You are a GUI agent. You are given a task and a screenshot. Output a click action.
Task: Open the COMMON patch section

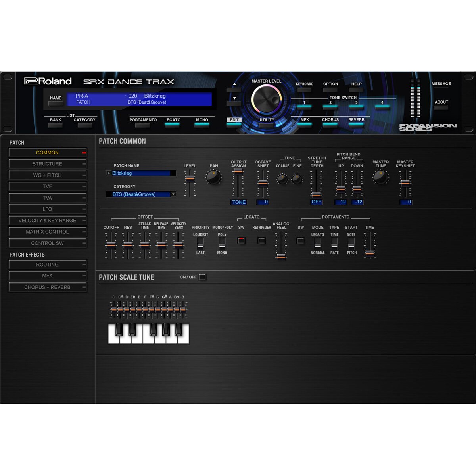coord(48,152)
